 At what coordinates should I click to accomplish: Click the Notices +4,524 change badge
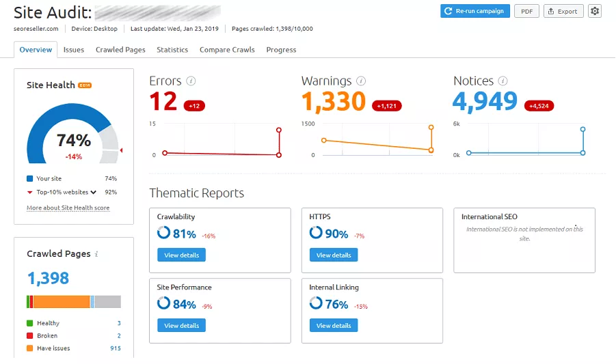(x=539, y=106)
